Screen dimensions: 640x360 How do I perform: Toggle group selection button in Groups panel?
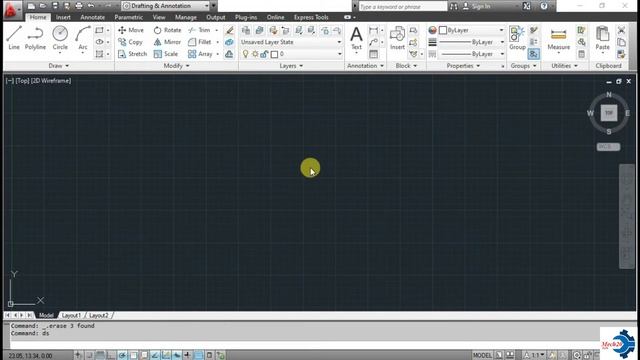point(533,54)
